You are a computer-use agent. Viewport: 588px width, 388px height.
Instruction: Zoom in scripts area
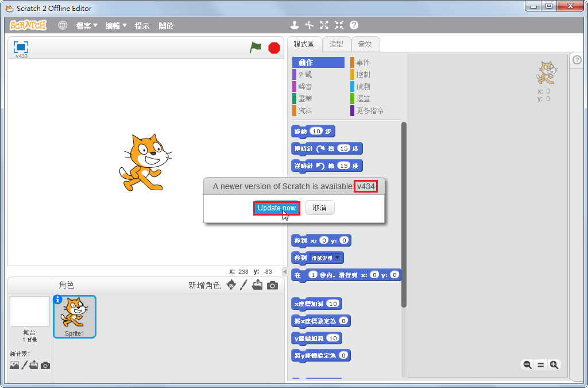[554, 365]
